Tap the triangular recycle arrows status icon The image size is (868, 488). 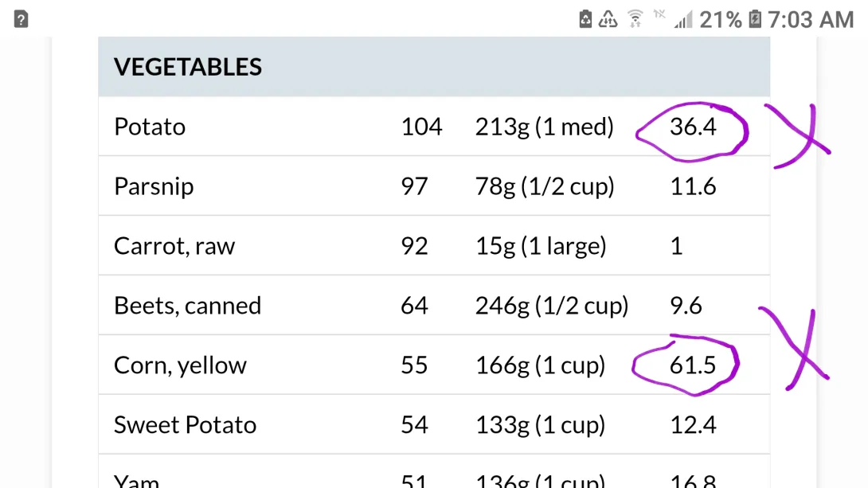tap(608, 20)
